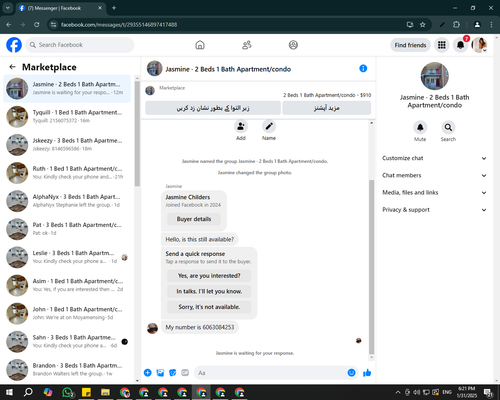
Task: Open the tab search dropdown in Chrome
Action: pos(7,8)
